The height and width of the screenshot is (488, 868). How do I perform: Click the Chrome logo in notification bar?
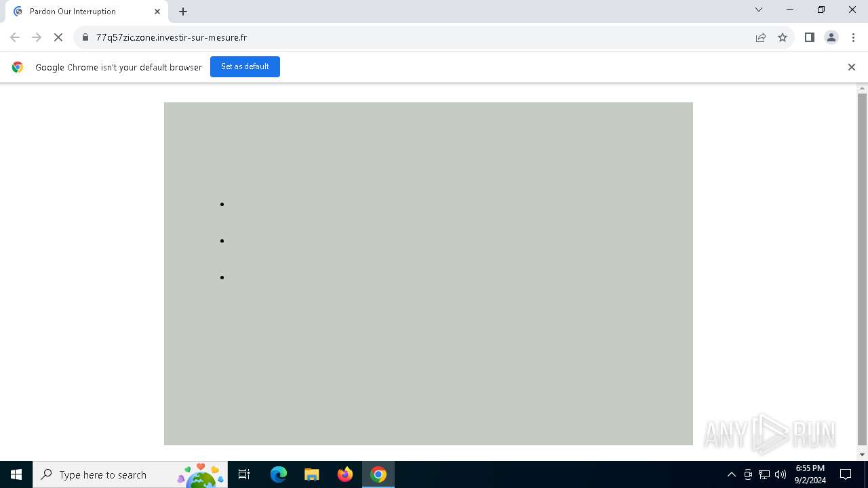tap(18, 67)
